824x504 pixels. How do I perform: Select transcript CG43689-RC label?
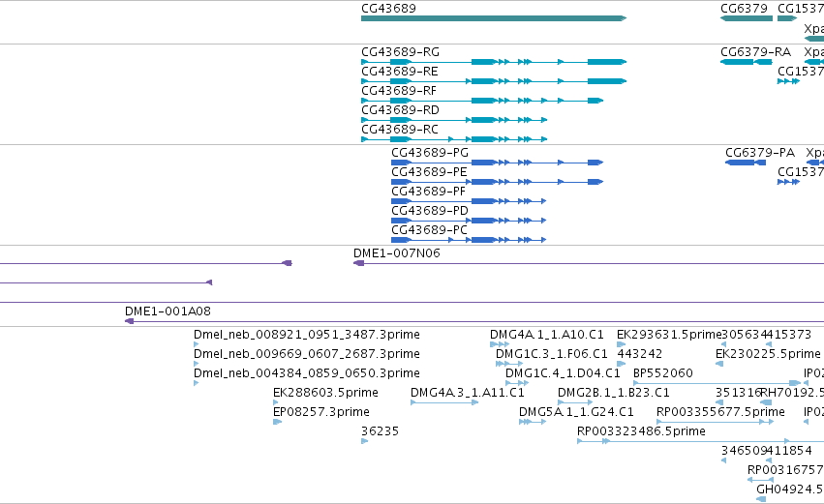point(399,130)
